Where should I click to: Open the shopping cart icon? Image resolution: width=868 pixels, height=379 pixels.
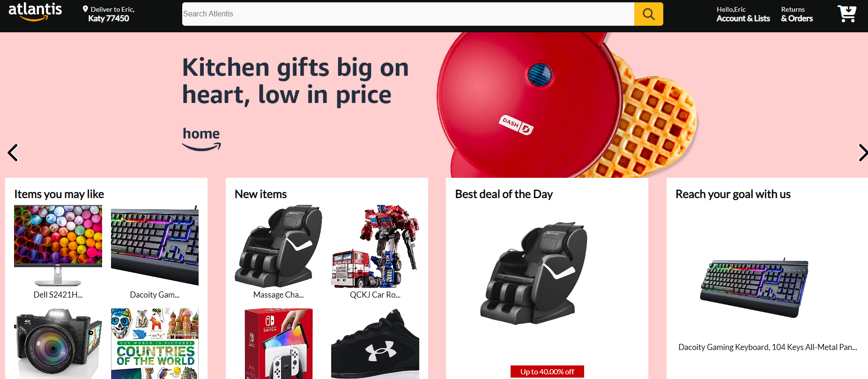[847, 14]
